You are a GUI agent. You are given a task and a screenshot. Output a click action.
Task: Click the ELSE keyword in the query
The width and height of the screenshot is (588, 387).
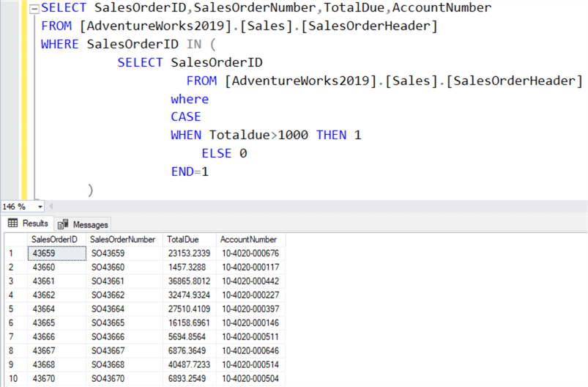pyautogui.click(x=216, y=153)
